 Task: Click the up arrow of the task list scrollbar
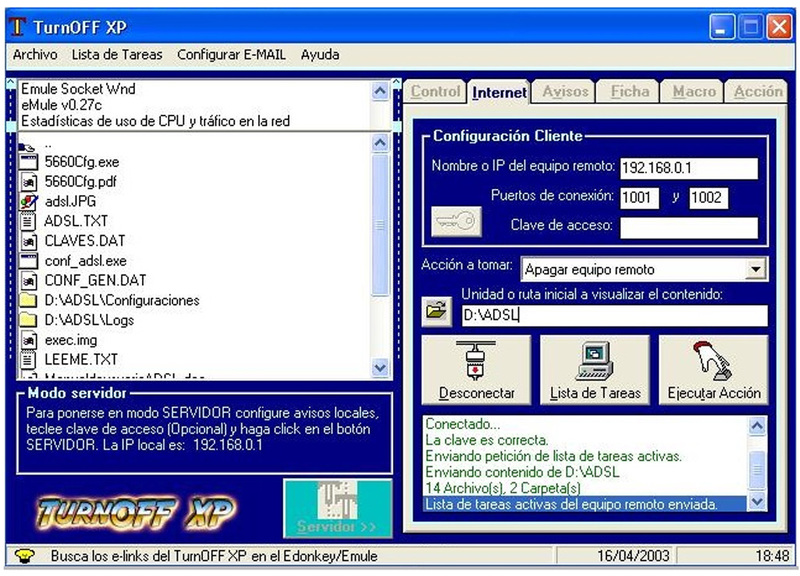pyautogui.click(x=380, y=91)
